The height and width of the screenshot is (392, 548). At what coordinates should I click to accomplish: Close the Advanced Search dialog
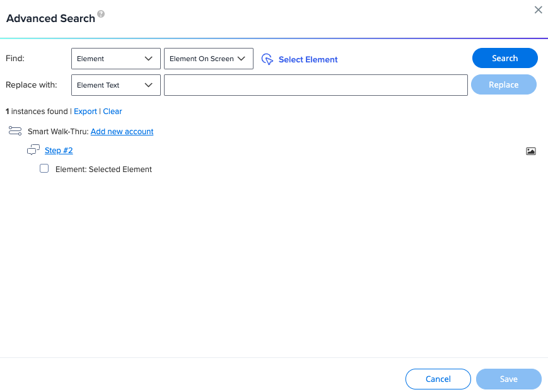(538, 9)
